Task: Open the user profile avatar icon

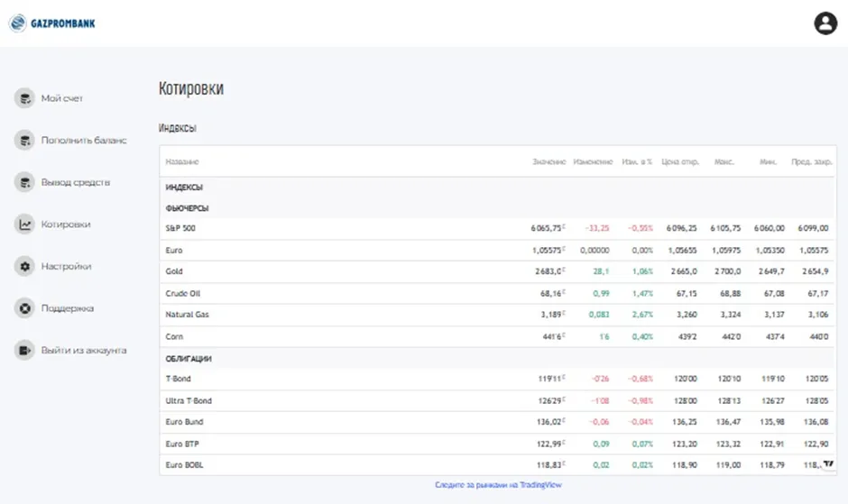Action: coord(825,23)
